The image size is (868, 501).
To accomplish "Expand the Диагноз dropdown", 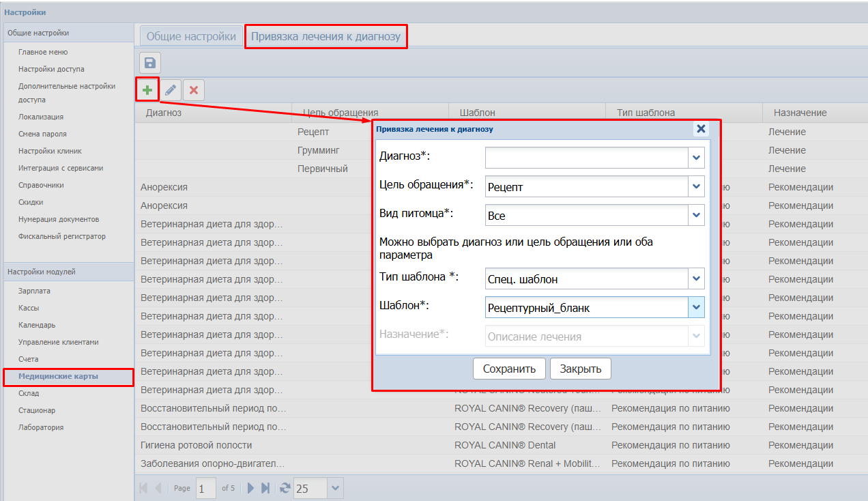I will (695, 158).
